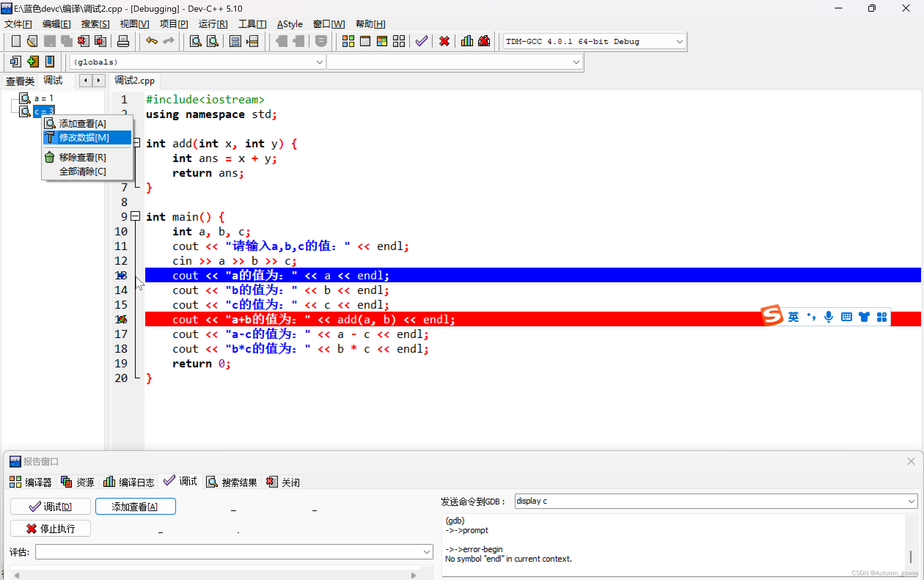924x580 pixels.
Task: Click the New source file icon
Action: point(16,41)
